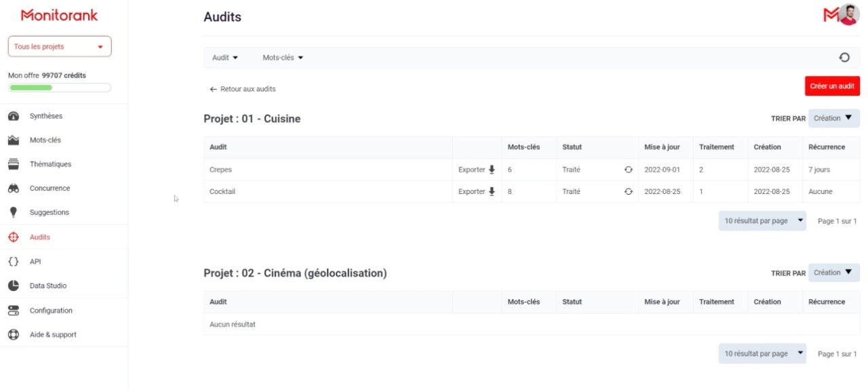Open the Tous les projets selector
The width and height of the screenshot is (868, 390).
click(60, 47)
